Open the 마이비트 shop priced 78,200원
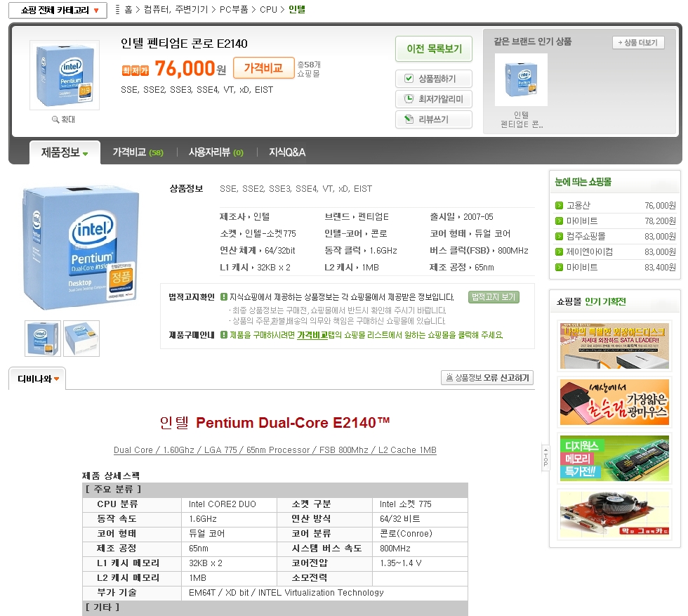 click(x=582, y=221)
